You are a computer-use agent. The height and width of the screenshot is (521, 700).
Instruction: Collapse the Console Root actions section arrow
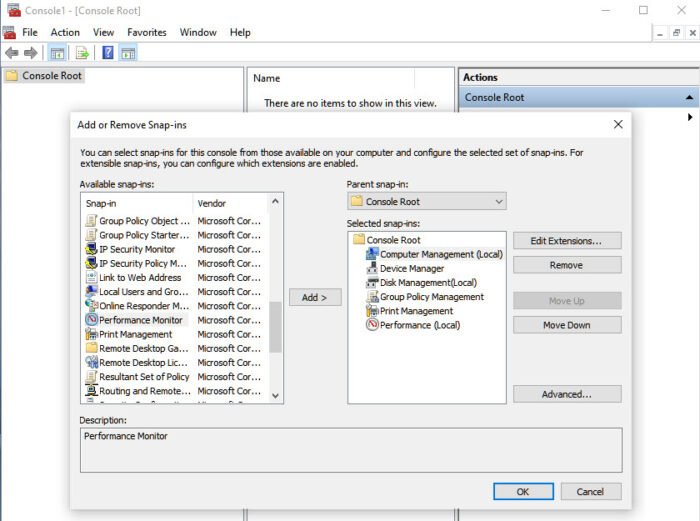point(689,98)
